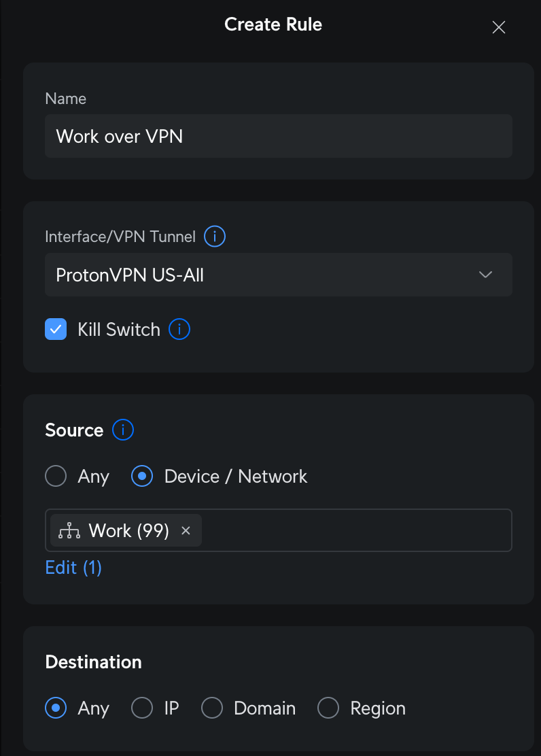Choose IP as the Destination type

[x=142, y=708]
